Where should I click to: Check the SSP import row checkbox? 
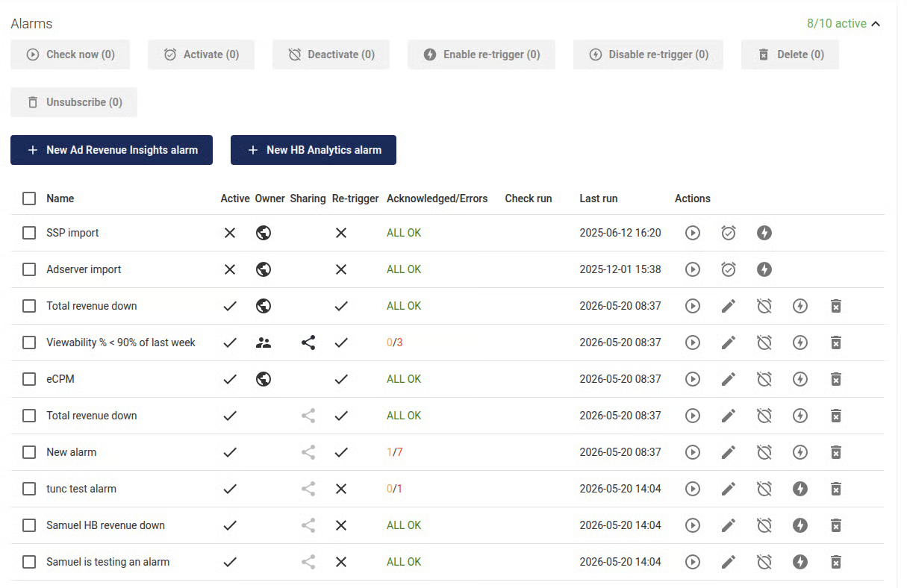coord(29,233)
